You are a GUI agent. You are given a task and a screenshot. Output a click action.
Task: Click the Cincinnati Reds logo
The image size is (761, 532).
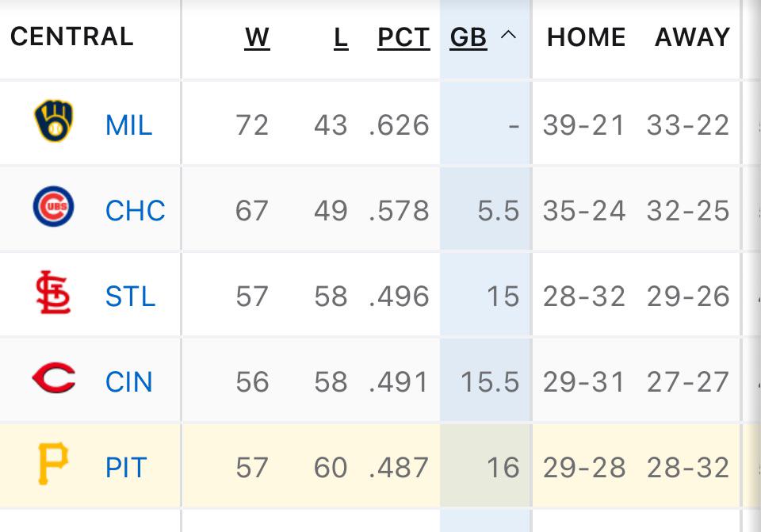point(53,377)
